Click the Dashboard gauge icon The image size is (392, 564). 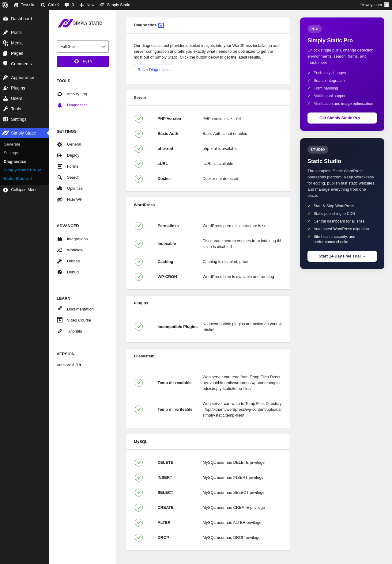(x=6, y=19)
